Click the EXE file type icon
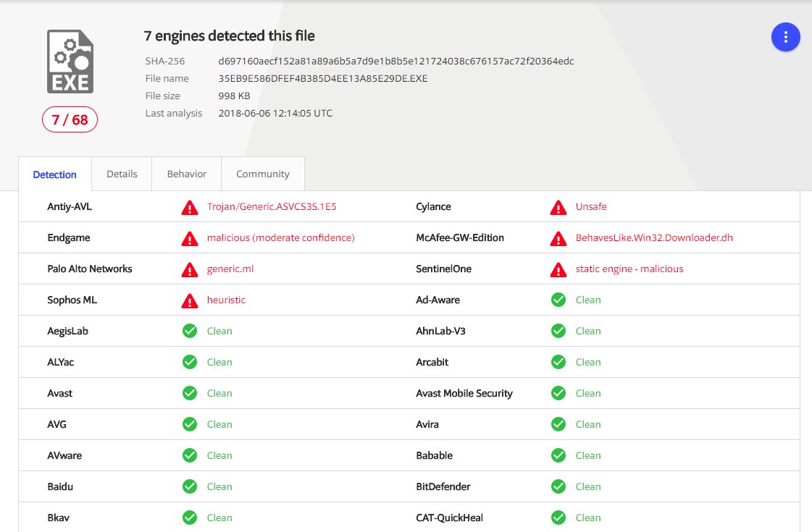Screen dimensions: 812x532 (x=70, y=62)
